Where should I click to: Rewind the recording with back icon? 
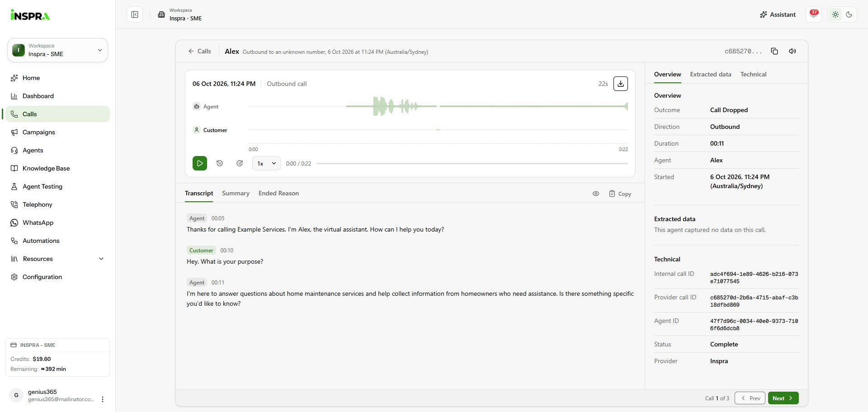220,163
